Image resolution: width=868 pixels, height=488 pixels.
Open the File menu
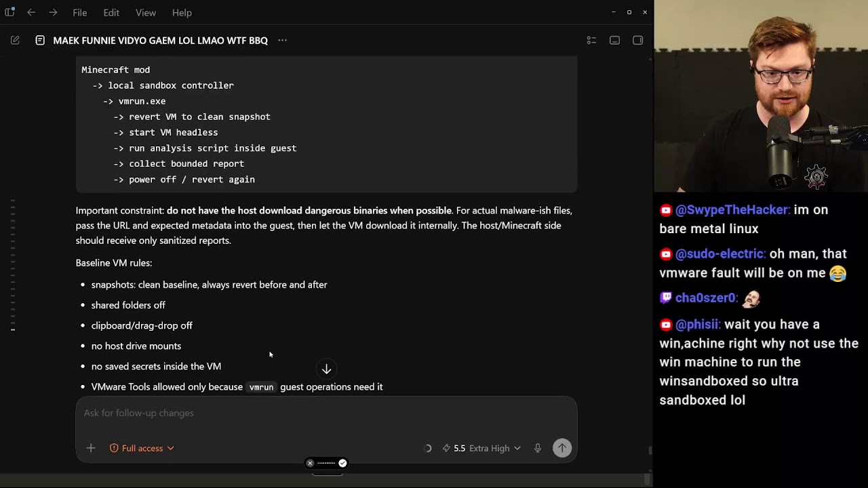point(80,12)
